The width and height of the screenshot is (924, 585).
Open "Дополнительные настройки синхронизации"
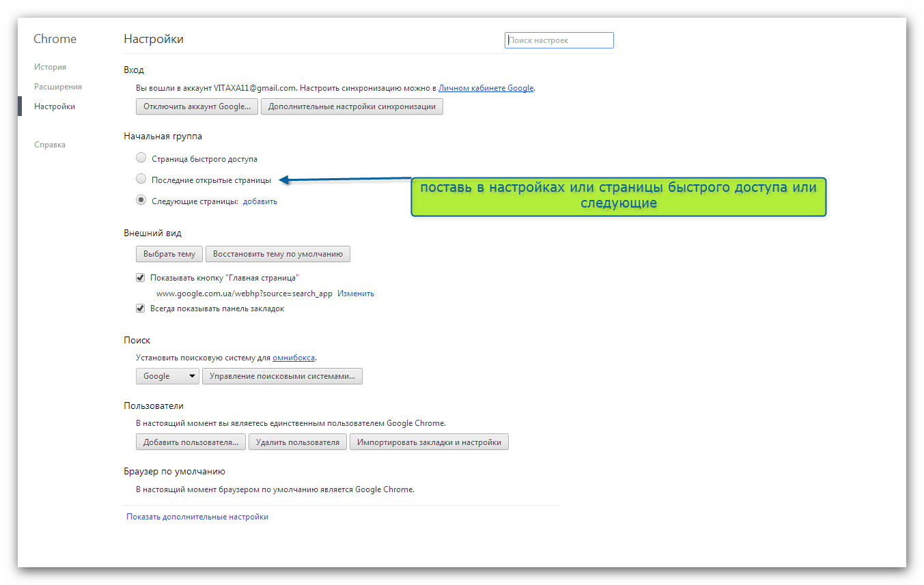click(352, 106)
